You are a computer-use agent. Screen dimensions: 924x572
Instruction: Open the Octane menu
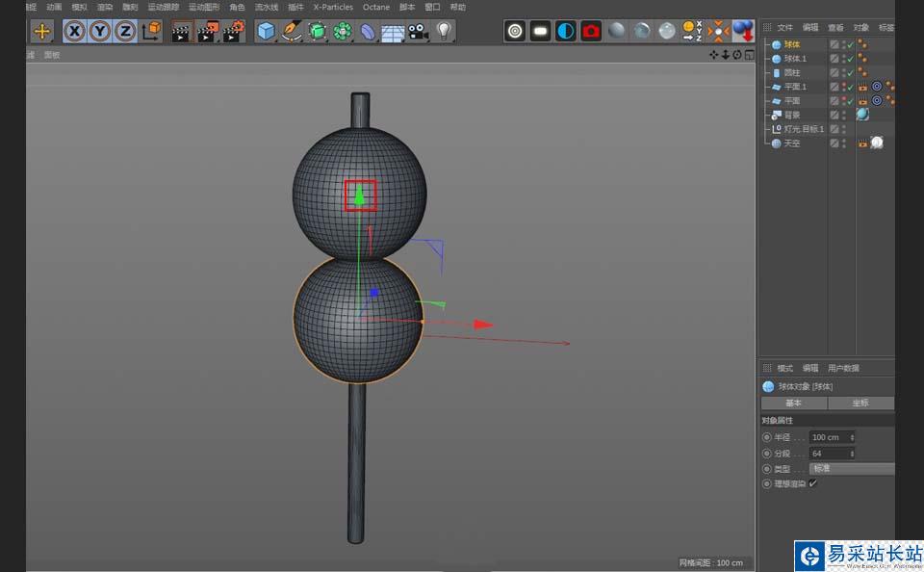376,7
